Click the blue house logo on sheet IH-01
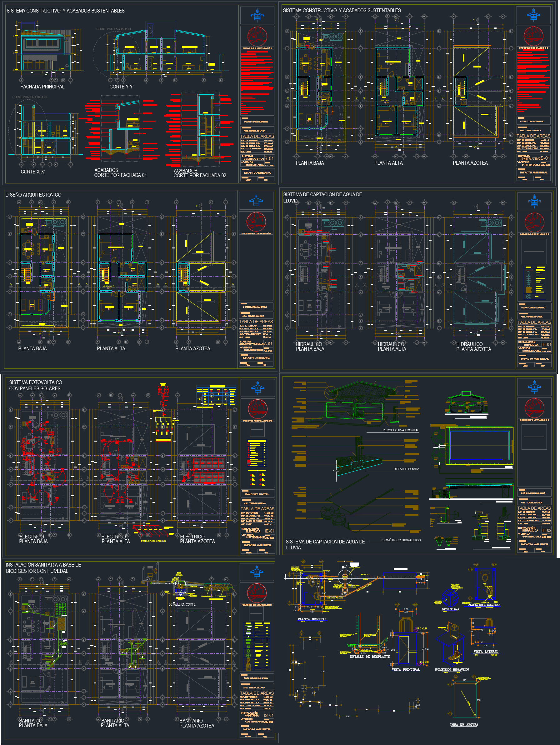Screen dimensions: 560x745 pos(534,201)
